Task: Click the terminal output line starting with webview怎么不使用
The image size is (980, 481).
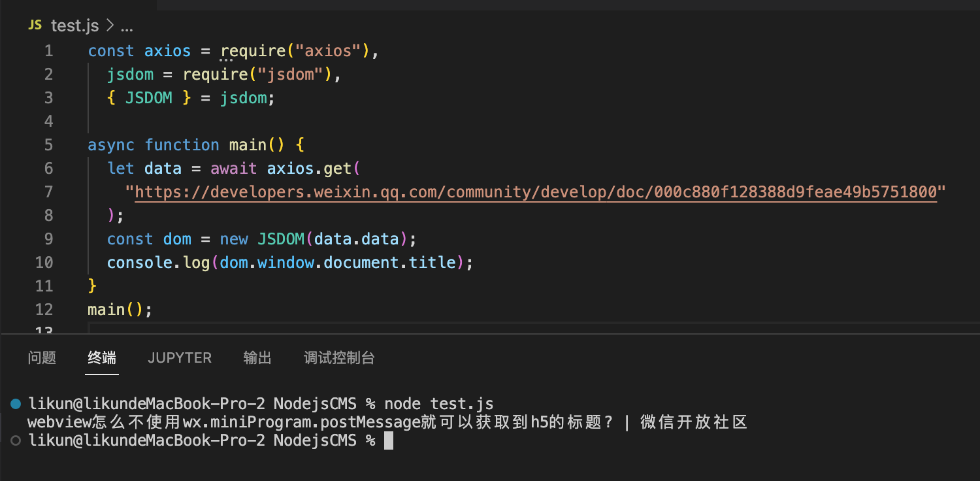Action: click(387, 422)
